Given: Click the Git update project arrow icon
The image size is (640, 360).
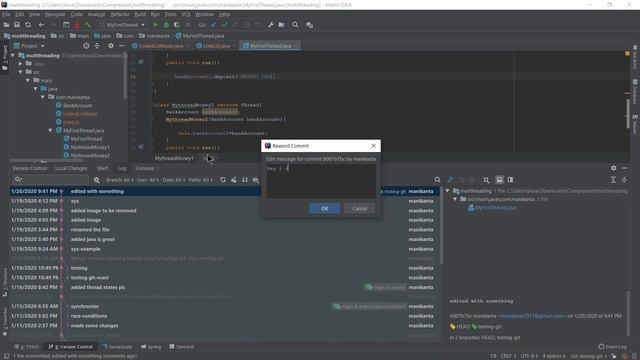Looking at the screenshot, I should [x=213, y=25].
